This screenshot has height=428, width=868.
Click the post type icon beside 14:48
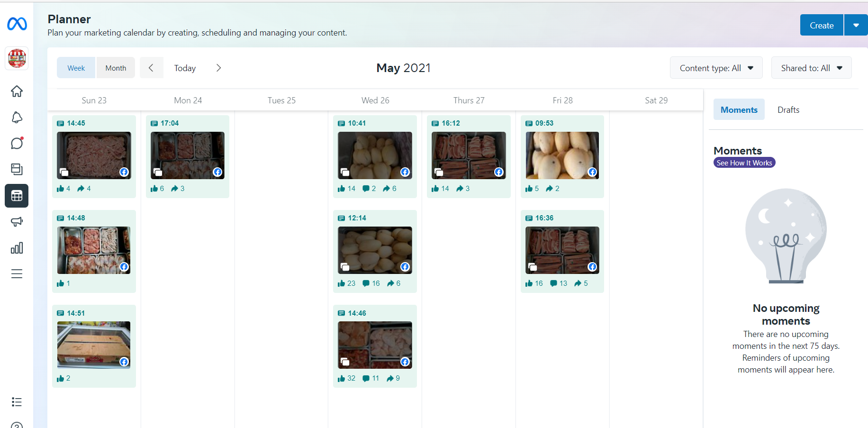click(60, 218)
